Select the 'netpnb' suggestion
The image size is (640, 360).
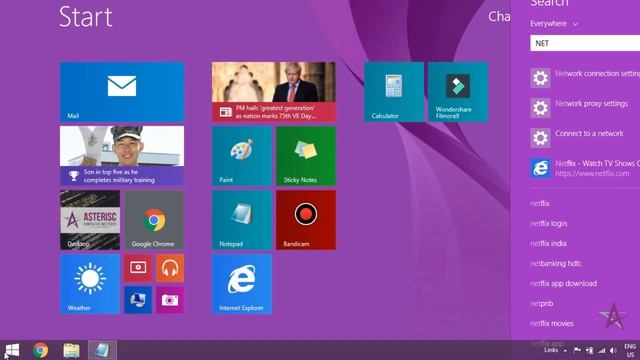pos(542,303)
